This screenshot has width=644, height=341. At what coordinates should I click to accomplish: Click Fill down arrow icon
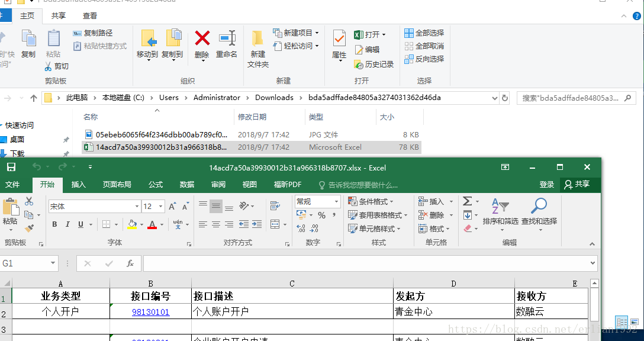pyautogui.click(x=468, y=215)
